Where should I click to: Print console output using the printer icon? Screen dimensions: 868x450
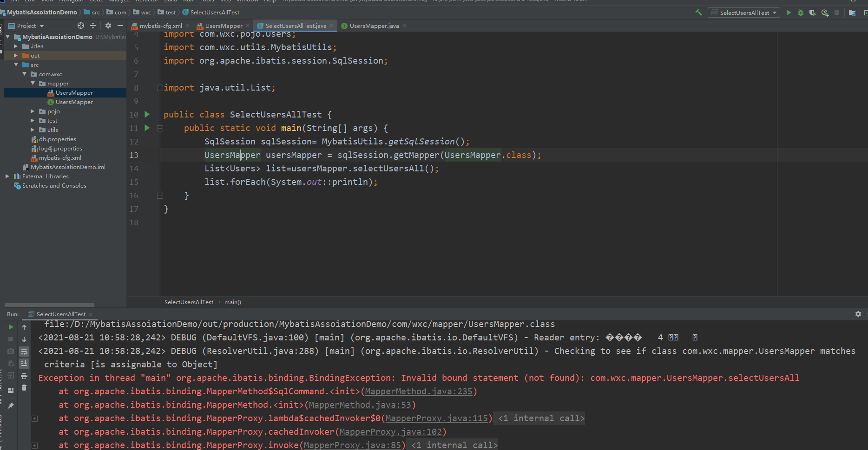pyautogui.click(x=24, y=376)
